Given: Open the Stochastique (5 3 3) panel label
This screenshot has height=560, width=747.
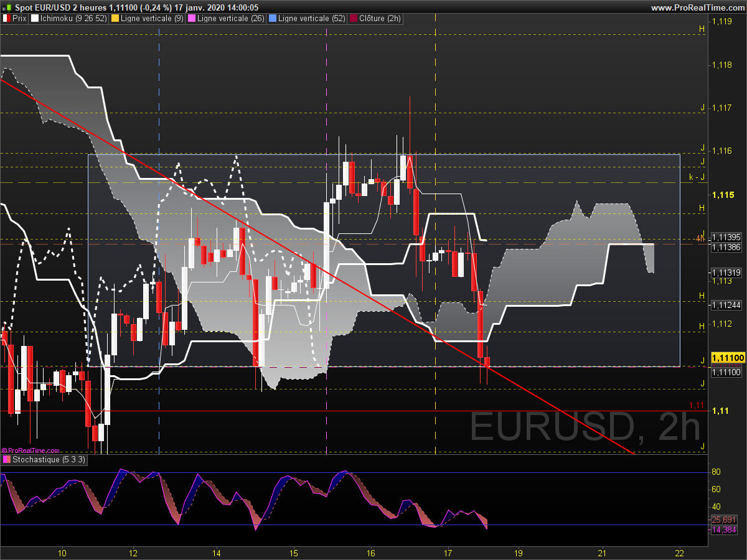Looking at the screenshot, I should 49,460.
